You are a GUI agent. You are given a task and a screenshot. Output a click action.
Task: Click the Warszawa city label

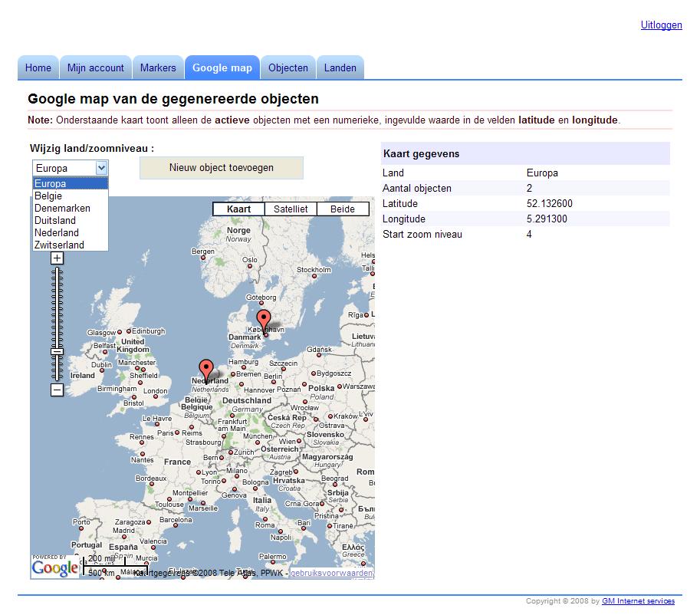tap(359, 386)
